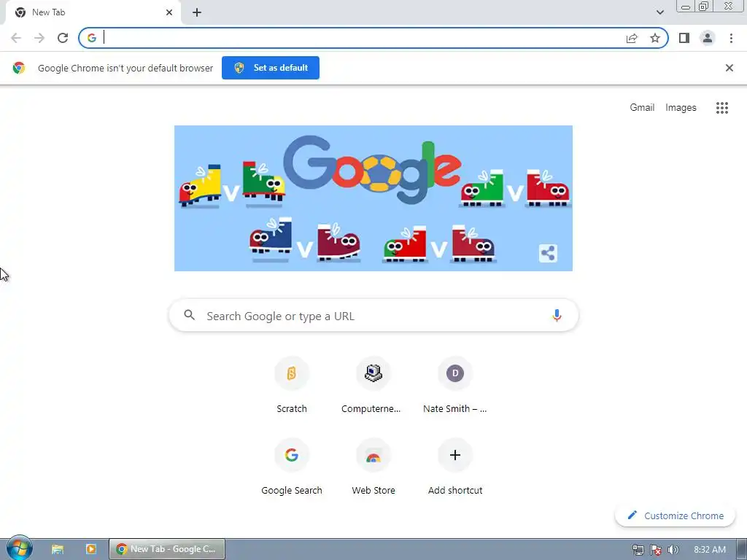Viewport: 747px width, 560px height.
Task: Click the doodle share icon
Action: click(548, 253)
